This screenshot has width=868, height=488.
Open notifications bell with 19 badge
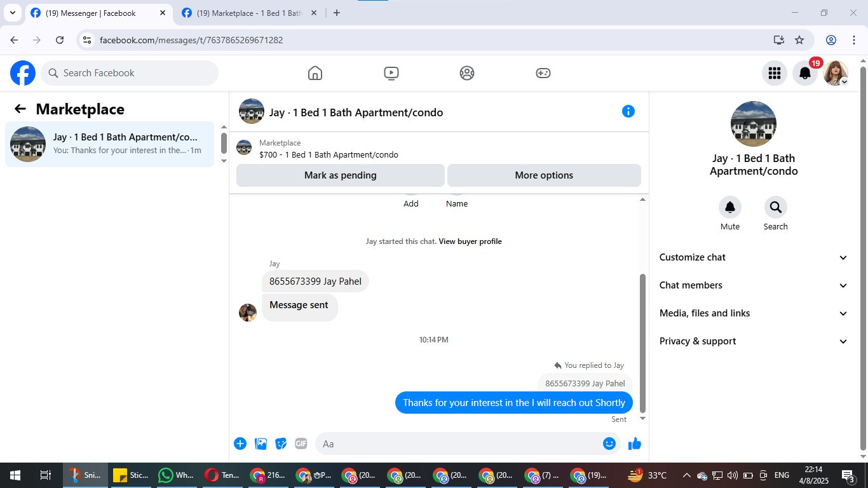(x=804, y=73)
